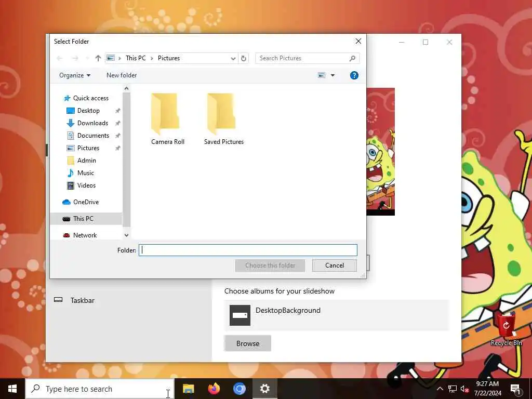The image size is (532, 399).
Task: Click the OneDrive cloud icon
Action: click(66, 202)
